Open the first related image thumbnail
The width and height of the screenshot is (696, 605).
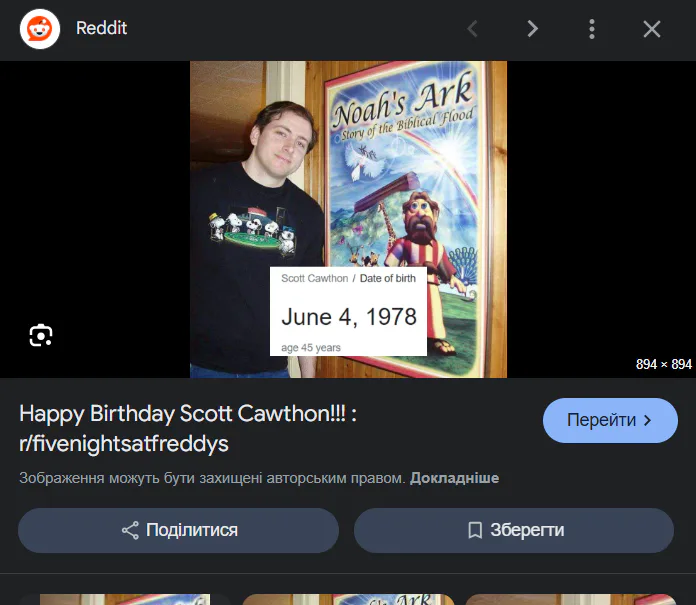pos(124,599)
